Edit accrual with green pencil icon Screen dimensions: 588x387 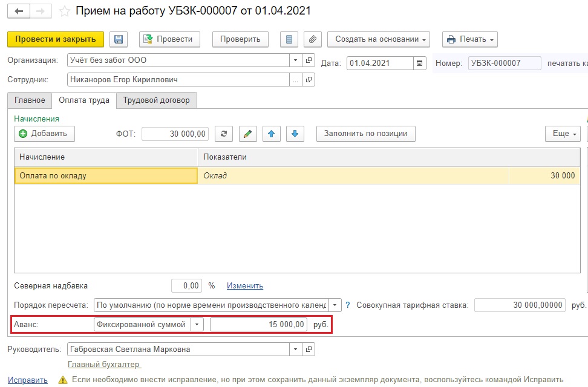point(248,134)
